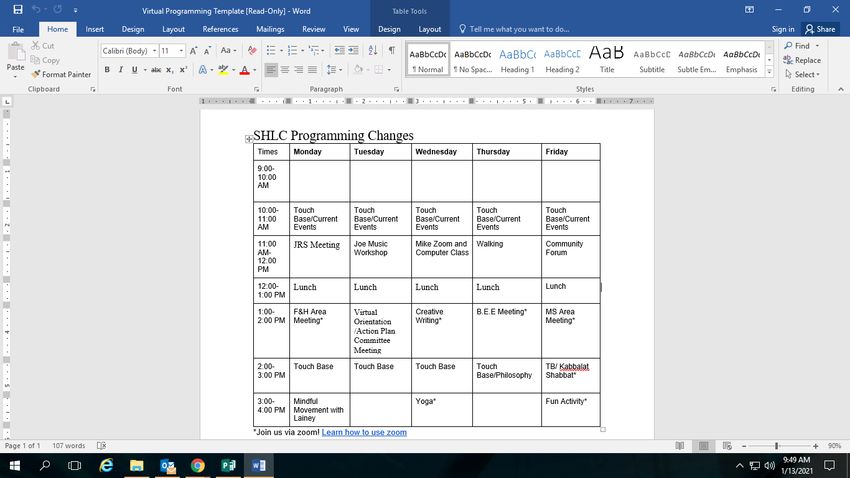Toggle Center paragraph alignment

pos(285,69)
